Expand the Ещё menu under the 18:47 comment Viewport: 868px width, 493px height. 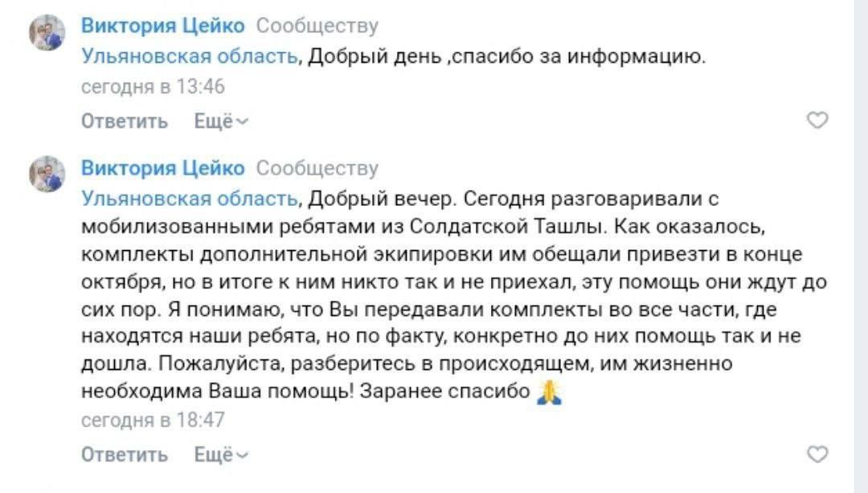(221, 455)
